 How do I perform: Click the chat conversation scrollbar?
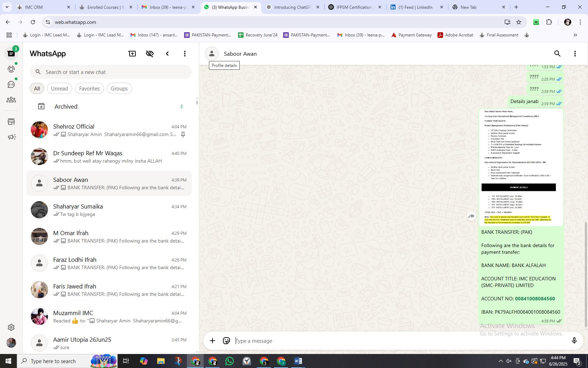tap(586, 275)
